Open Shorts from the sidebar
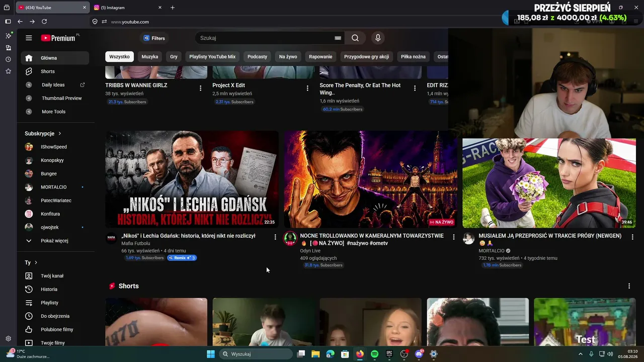Viewport: 644px width, 362px height. (55, 71)
